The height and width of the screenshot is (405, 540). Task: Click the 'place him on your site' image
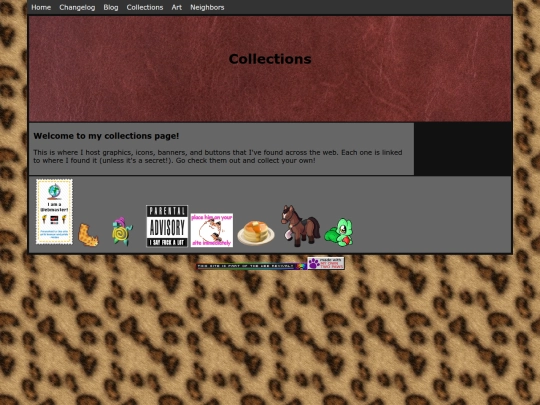click(x=212, y=230)
